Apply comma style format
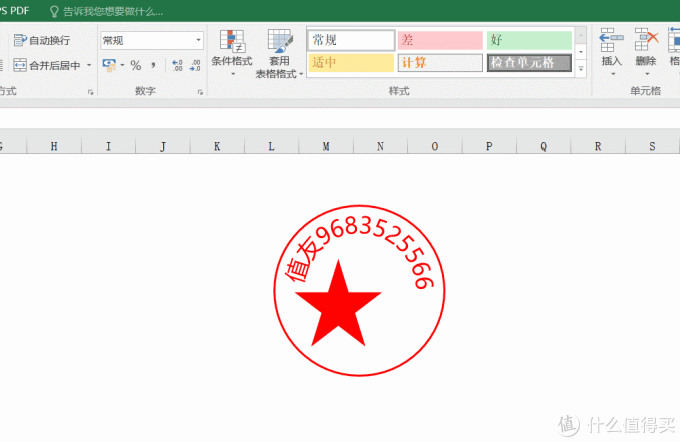 click(154, 65)
